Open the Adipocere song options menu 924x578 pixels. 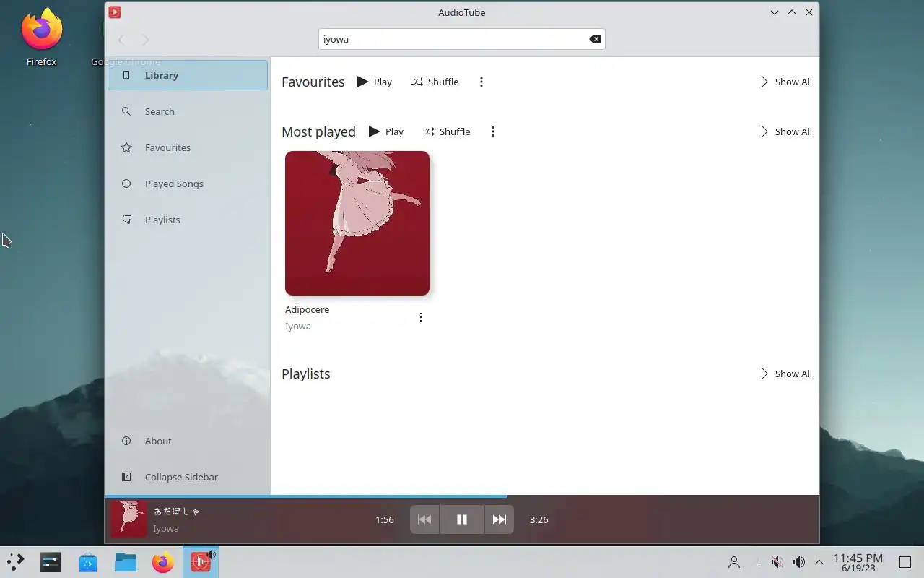(x=421, y=317)
